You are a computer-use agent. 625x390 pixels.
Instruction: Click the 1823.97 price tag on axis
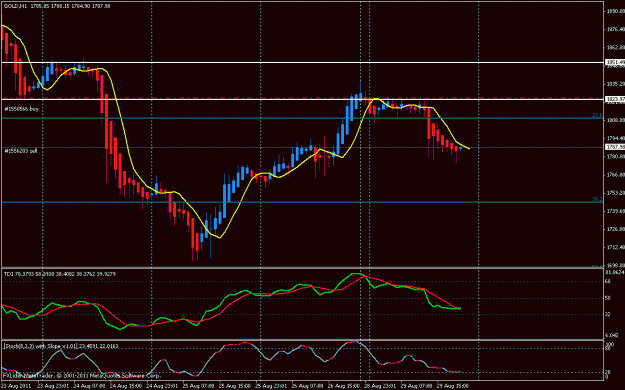615,99
